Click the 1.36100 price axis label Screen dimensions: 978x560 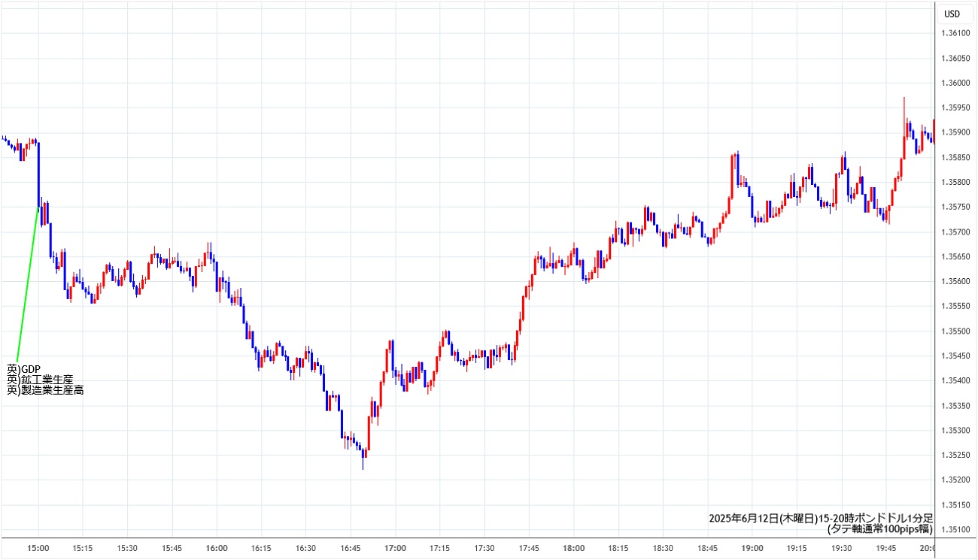point(957,33)
